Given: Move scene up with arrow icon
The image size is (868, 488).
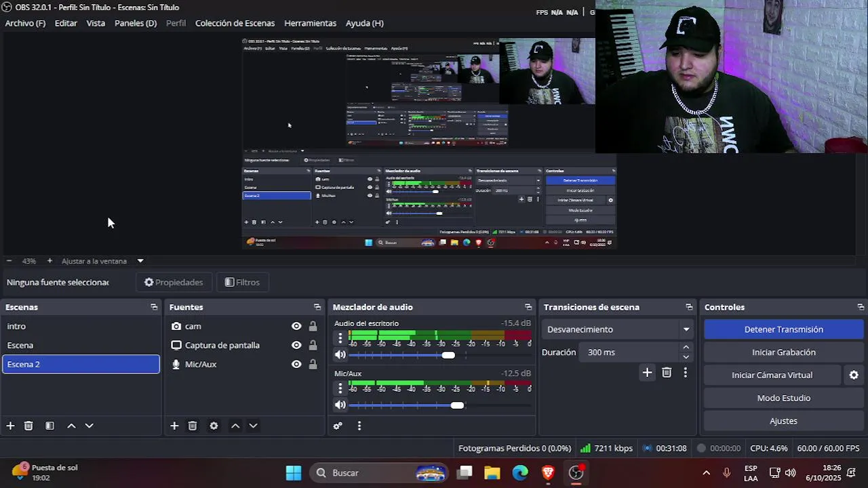Looking at the screenshot, I should click(x=71, y=426).
